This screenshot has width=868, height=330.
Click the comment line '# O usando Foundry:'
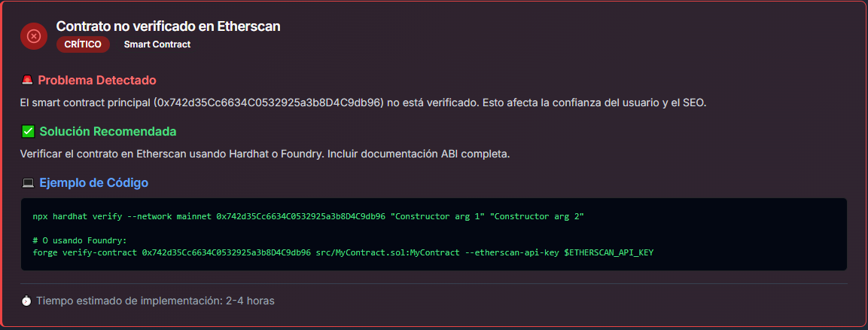80,240
